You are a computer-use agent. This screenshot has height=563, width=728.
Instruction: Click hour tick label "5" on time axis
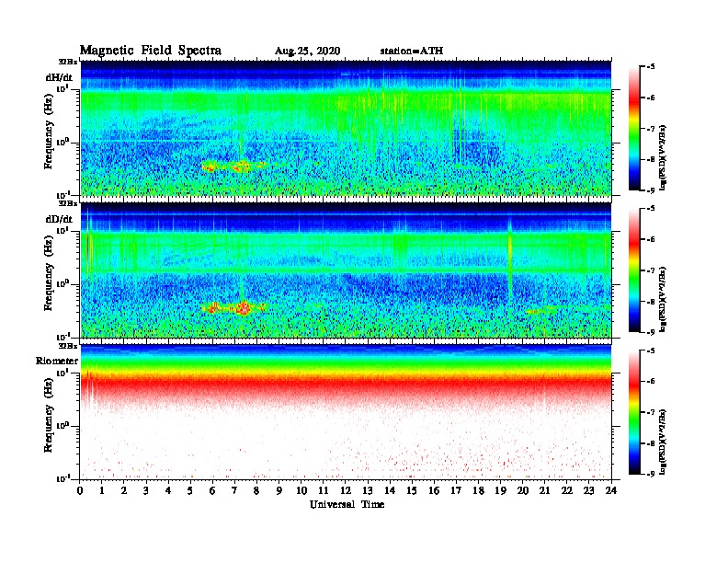(190, 490)
